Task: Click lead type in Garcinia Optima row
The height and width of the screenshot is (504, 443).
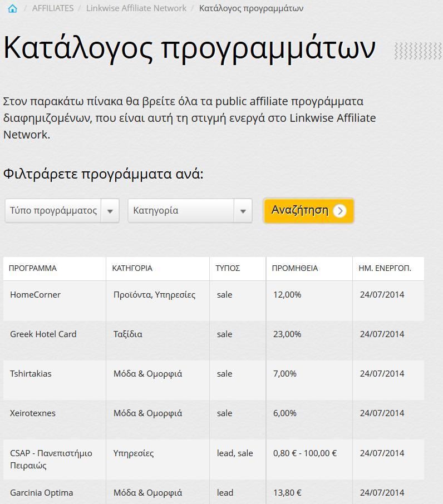Action: (x=225, y=493)
